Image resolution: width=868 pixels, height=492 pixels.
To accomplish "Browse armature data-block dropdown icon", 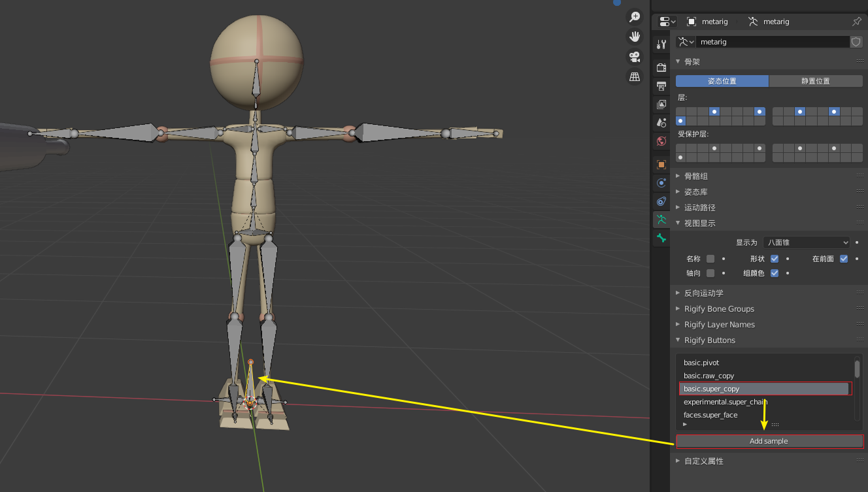I will point(686,42).
